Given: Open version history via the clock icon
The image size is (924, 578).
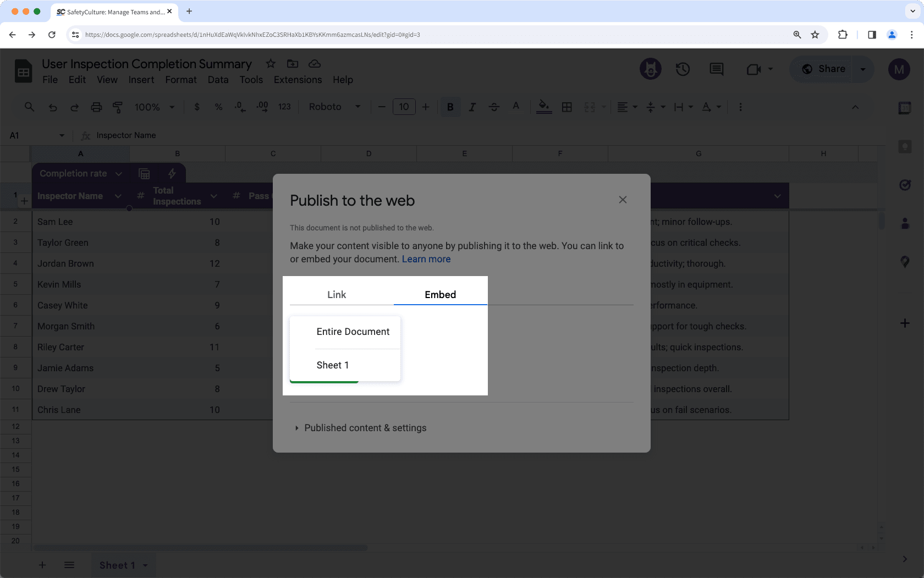Looking at the screenshot, I should pos(683,69).
